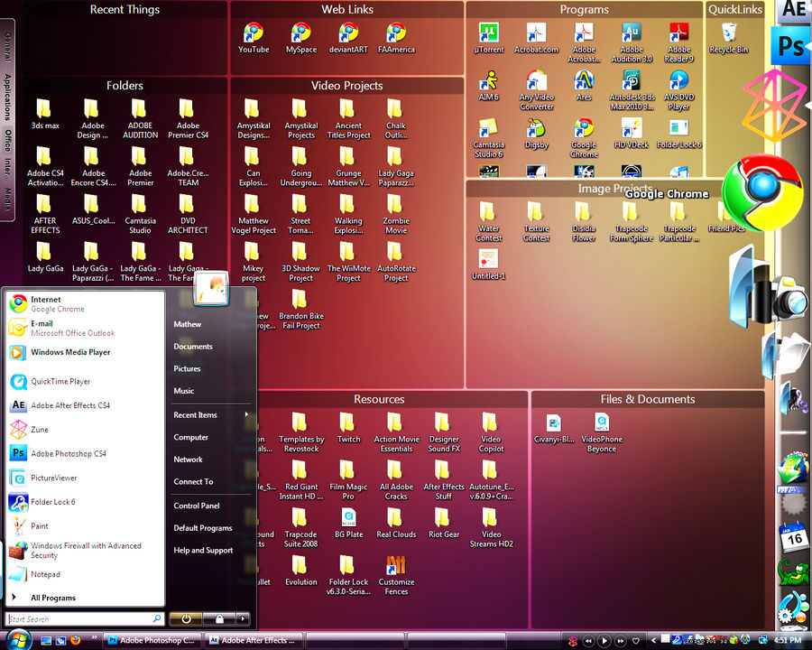The image size is (812, 650).
Task: Open Notepad from the Start menu
Action: tap(85, 574)
